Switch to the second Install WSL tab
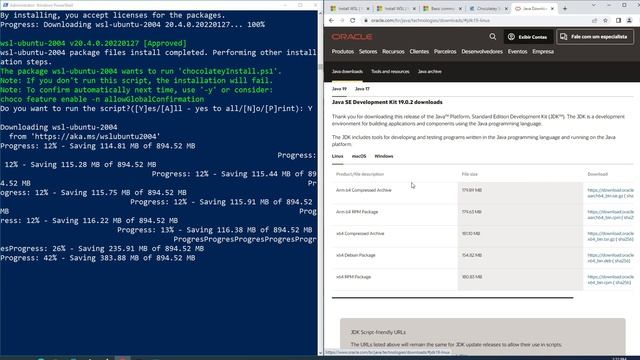 (x=396, y=8)
